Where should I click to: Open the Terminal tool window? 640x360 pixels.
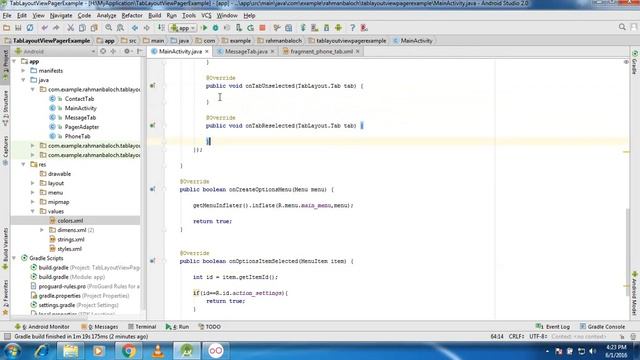(x=142, y=327)
